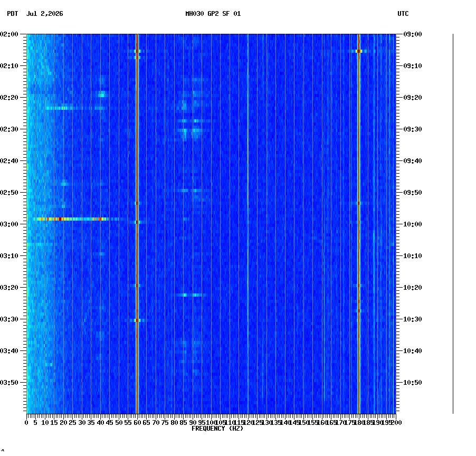Click the 40 Hz frequency axis label

pos(100,423)
